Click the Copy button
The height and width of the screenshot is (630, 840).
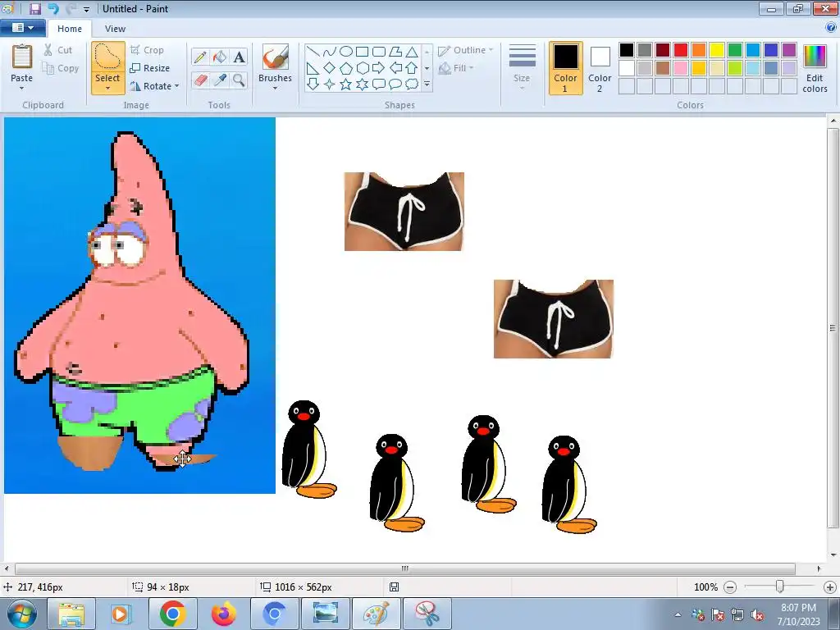[61, 68]
